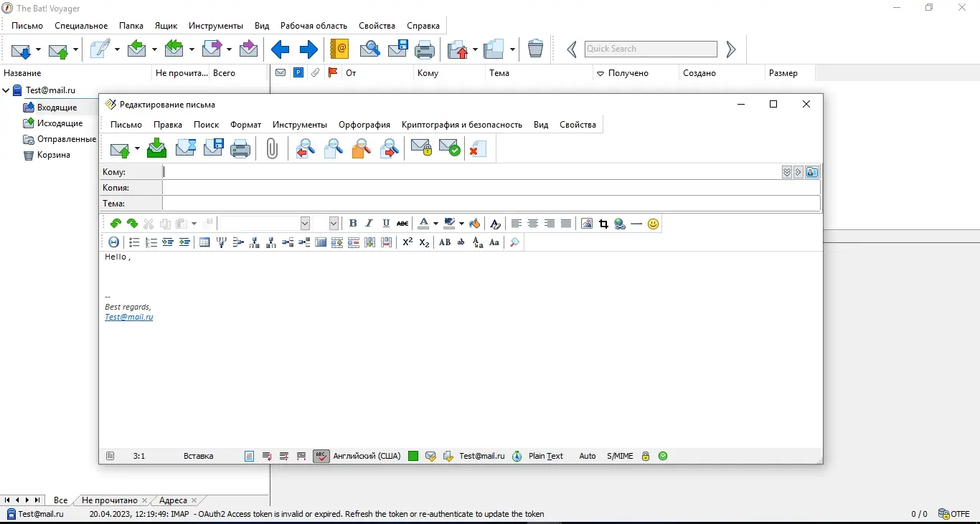Collapse the Test@mail.ru account tree
The image size is (980, 524).
[x=6, y=90]
